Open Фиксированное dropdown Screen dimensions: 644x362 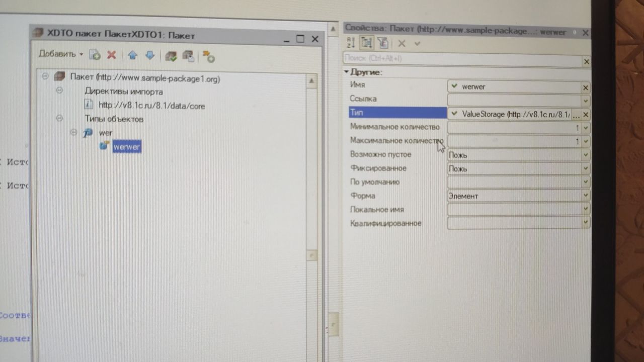click(586, 168)
